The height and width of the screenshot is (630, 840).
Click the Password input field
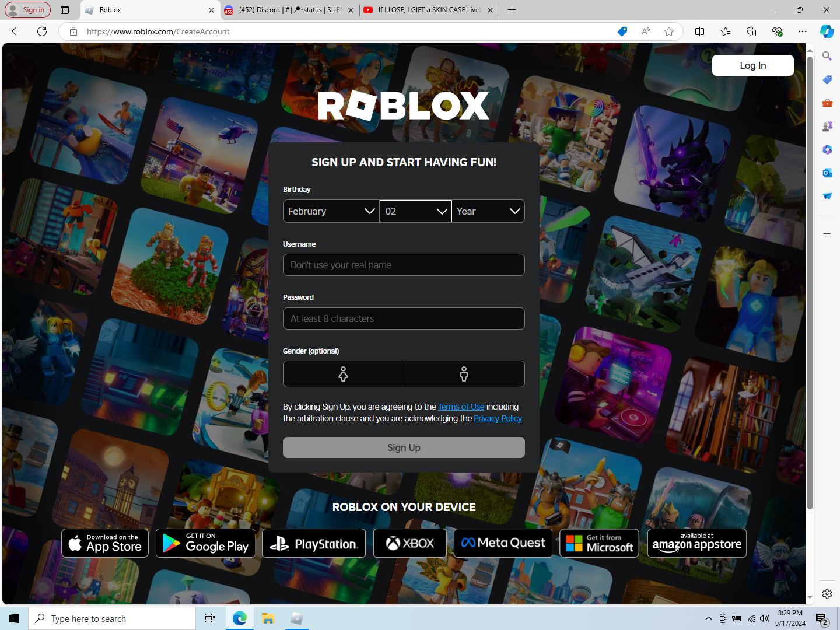(x=404, y=318)
